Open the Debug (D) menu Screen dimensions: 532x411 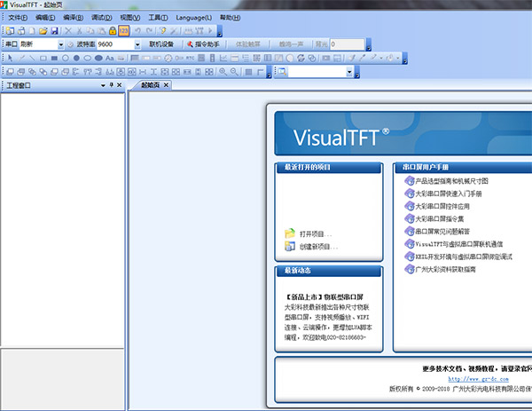coord(101,18)
